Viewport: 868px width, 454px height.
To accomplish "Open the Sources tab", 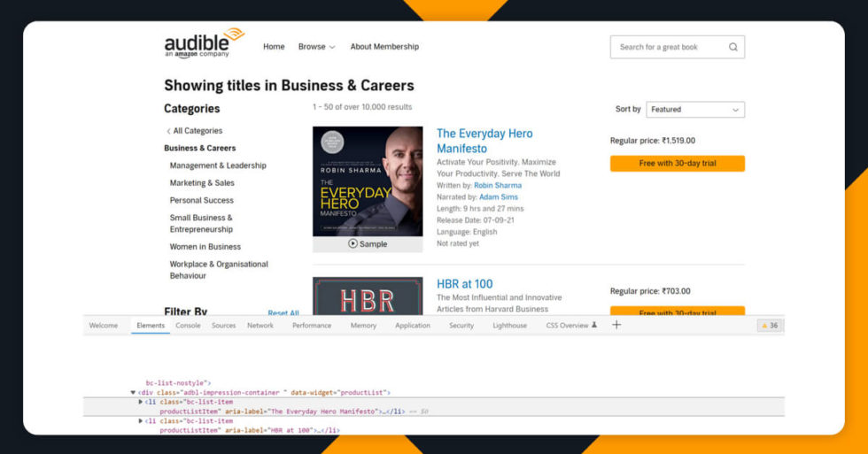I will [x=223, y=326].
